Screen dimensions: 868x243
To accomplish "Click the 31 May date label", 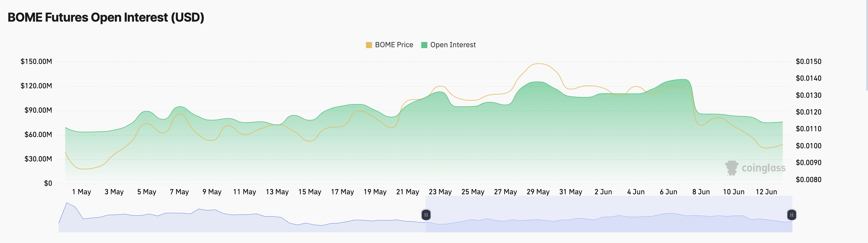I will pos(571,192).
